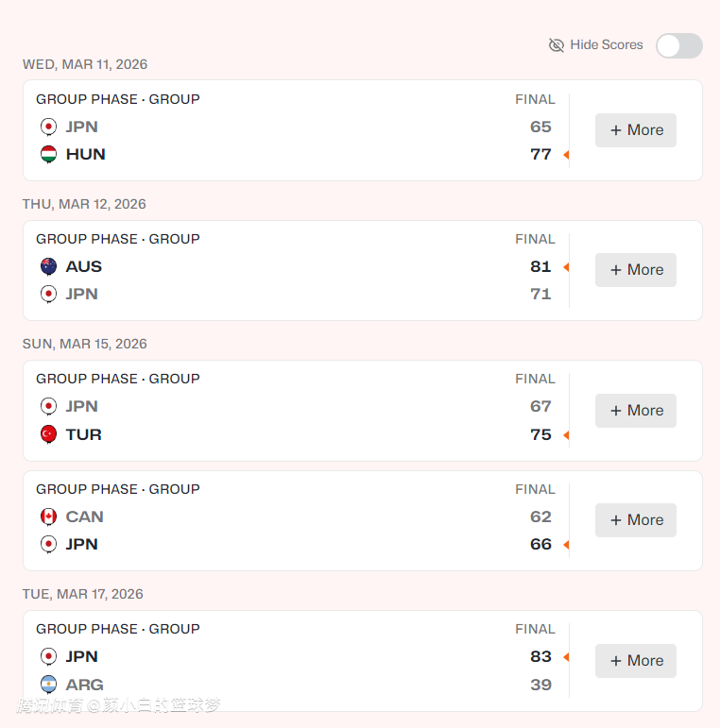720x728 pixels.
Task: Expand More for JPN vs HUN game
Action: tap(636, 130)
